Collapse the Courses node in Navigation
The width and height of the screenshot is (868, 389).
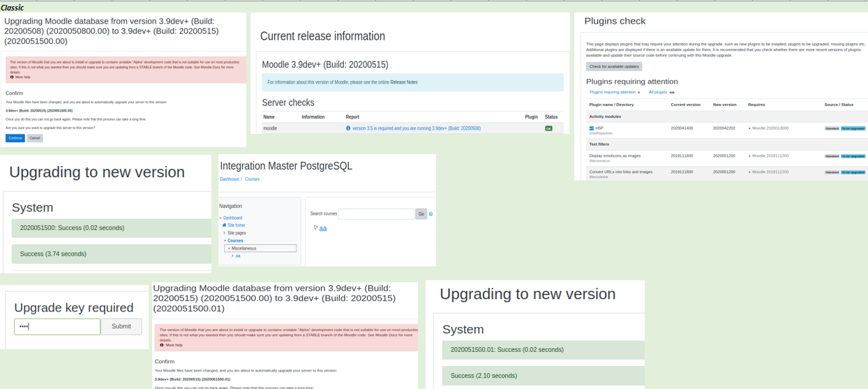(225, 241)
